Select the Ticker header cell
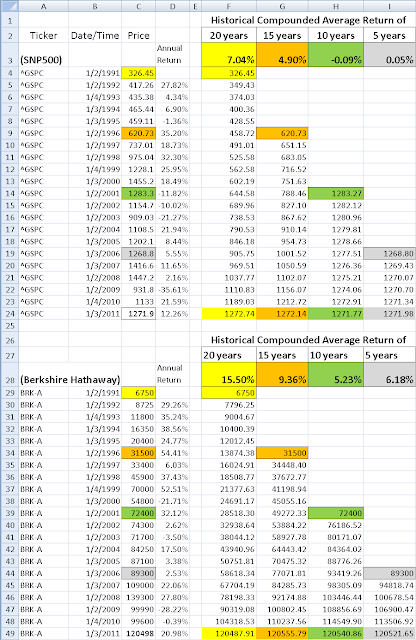This screenshot has width=416, height=640. point(43,36)
